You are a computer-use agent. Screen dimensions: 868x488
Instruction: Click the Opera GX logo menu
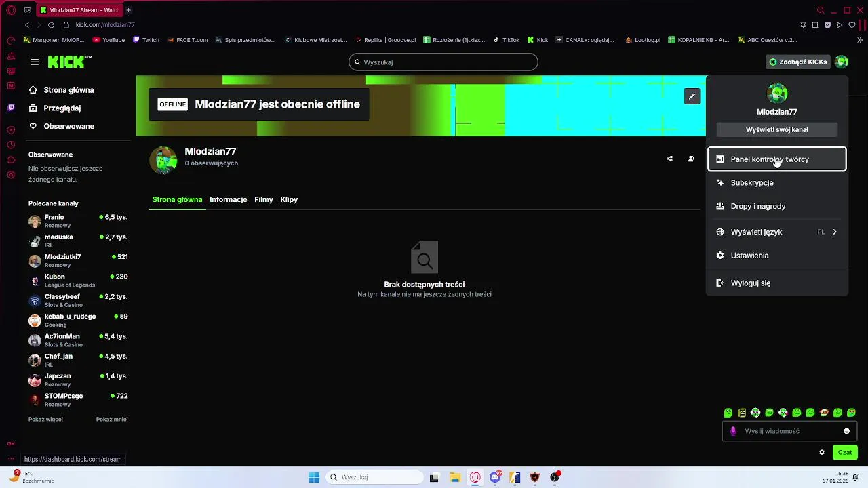coord(11,10)
